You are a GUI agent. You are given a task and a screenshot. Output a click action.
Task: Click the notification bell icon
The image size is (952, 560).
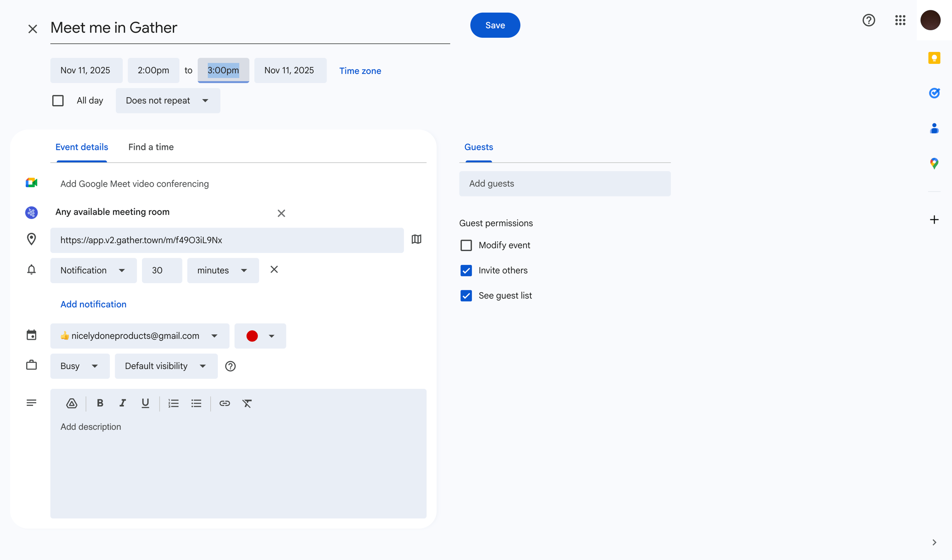(x=31, y=270)
